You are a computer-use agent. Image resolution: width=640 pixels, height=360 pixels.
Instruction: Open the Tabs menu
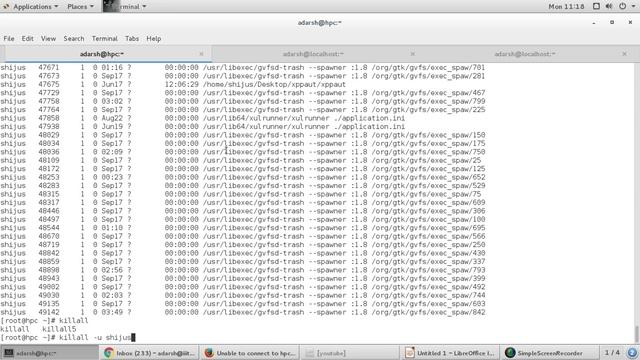point(132,38)
